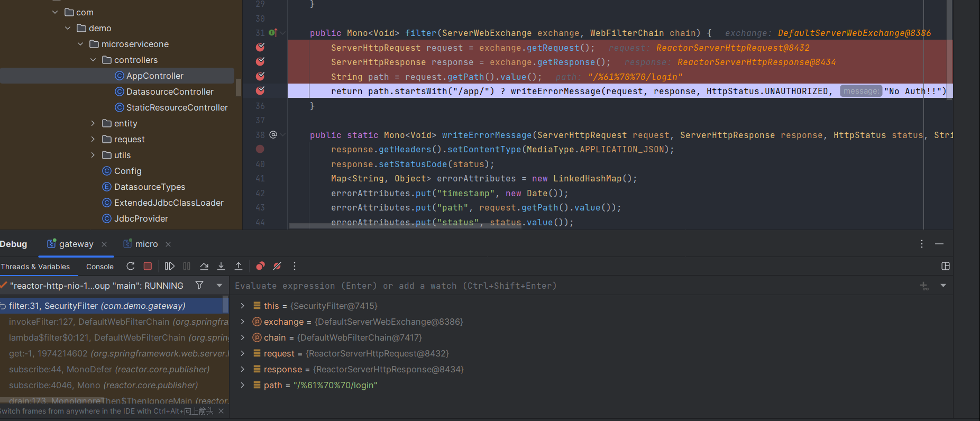The image size is (980, 421).
Task: Toggle breakpoint on the return path.startsWith line
Action: (260, 90)
